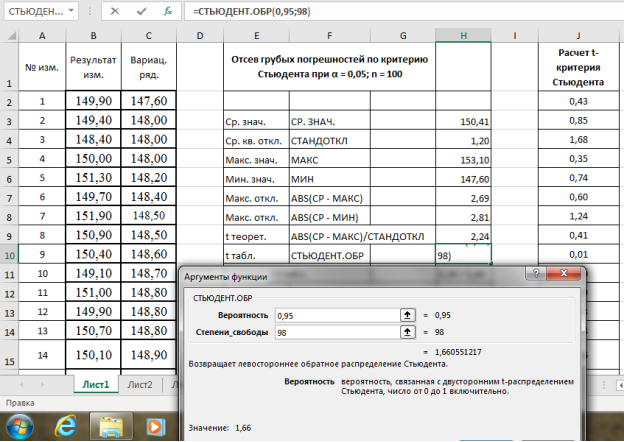This screenshot has width=624, height=442.
Task: Click Select All corner triangle
Action: coord(12,36)
